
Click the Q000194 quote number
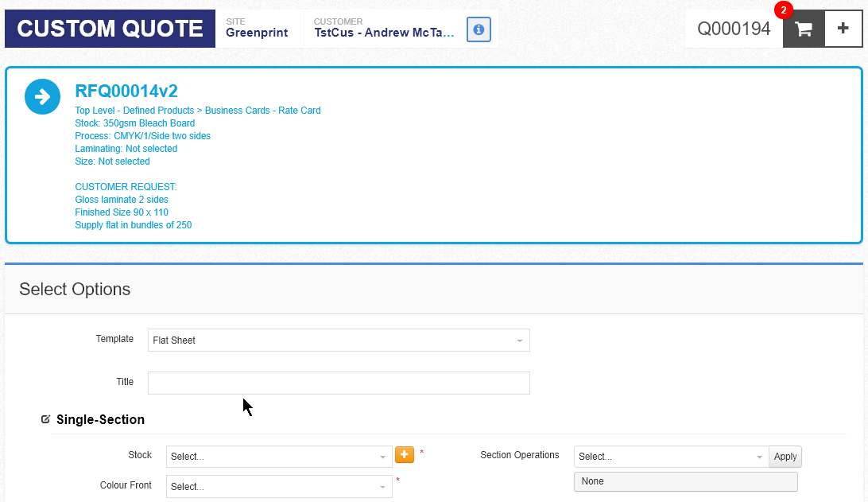coord(734,29)
